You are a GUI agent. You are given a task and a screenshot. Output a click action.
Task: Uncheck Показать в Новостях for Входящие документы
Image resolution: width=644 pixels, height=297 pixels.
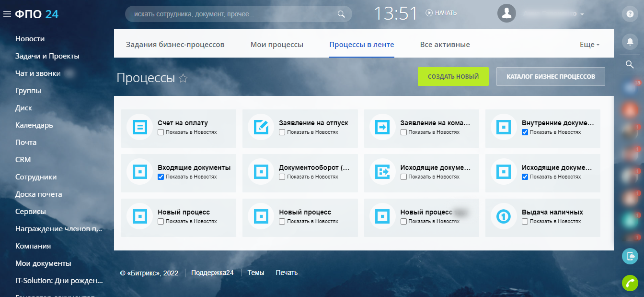point(161,177)
